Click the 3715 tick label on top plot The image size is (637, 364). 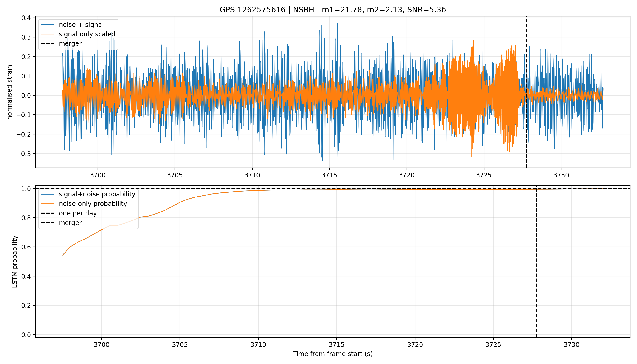(x=329, y=175)
